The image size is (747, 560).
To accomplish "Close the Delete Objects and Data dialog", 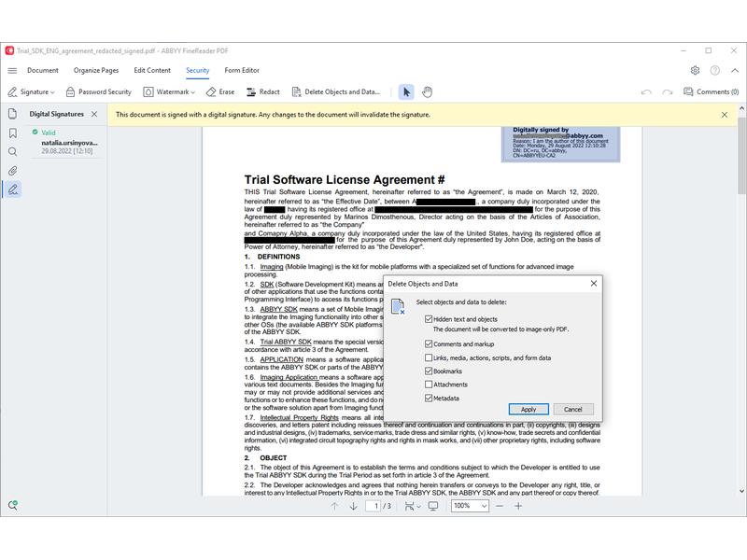I will click(594, 284).
